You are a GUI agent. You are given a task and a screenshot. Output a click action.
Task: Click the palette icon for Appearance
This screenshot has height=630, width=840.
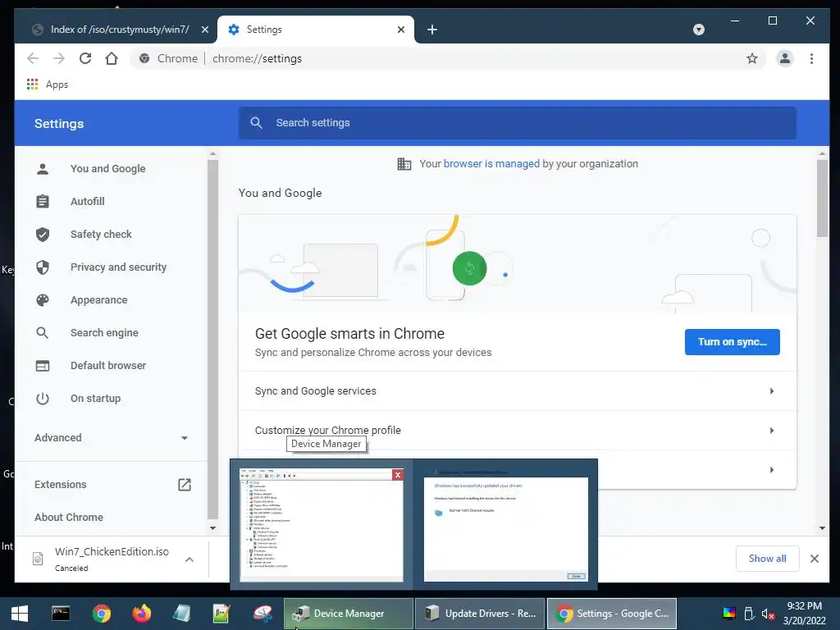43,300
